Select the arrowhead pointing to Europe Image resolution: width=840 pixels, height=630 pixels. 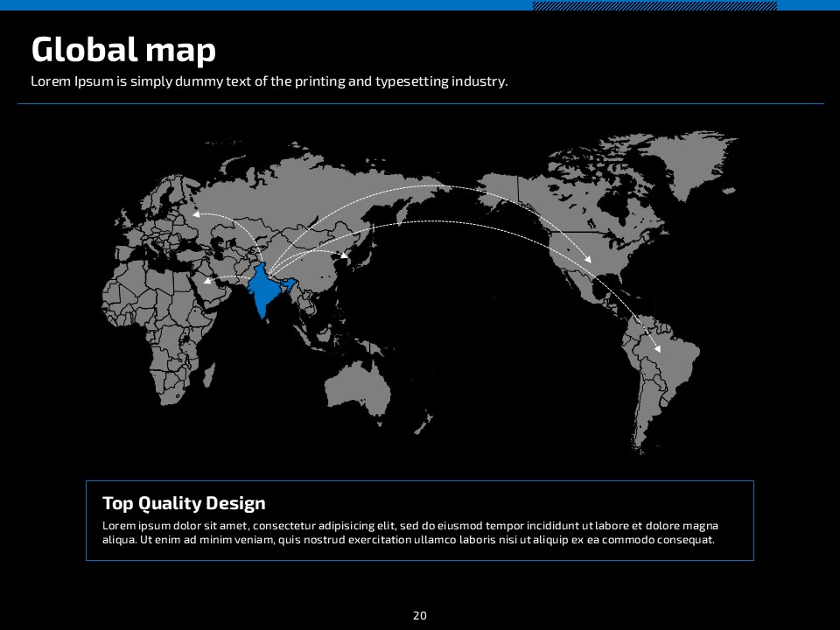[195, 213]
